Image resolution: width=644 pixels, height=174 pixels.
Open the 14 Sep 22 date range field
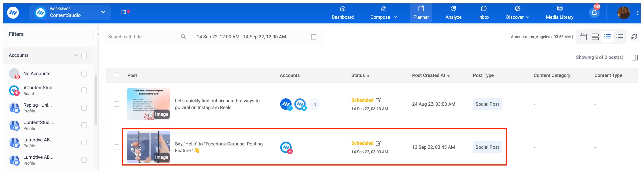tap(258, 37)
